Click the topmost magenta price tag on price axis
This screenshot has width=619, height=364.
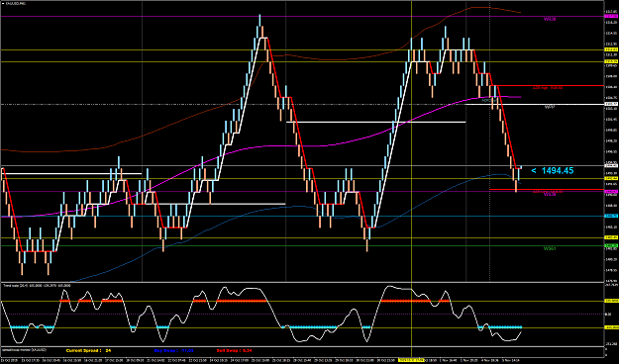[x=611, y=16]
